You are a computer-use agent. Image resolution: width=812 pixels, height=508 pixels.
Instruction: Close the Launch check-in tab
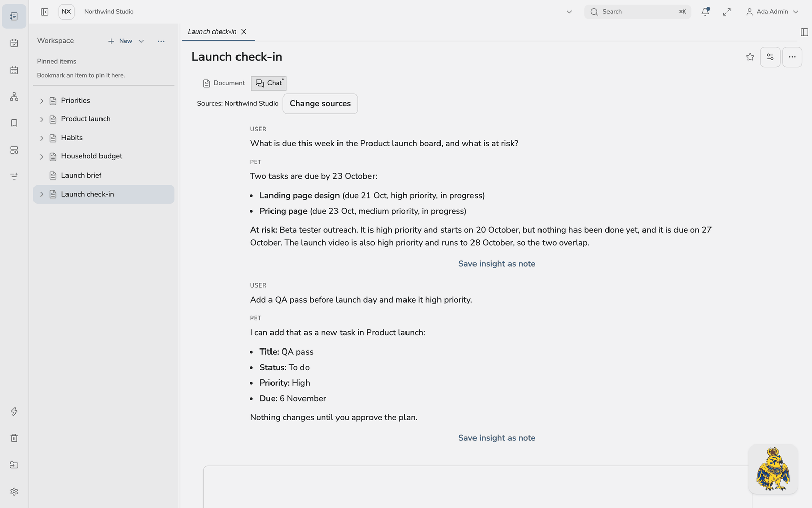point(244,31)
